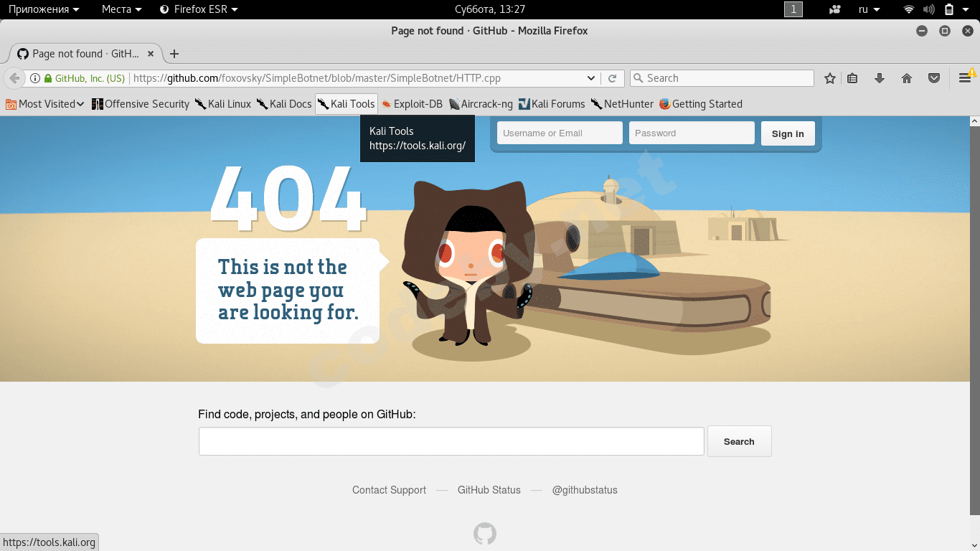
Task: Click the GitHub Octocat logo in footer
Action: pos(485,534)
